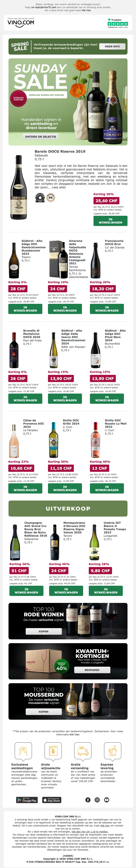136x868 pixels.
Task: Tap the App Store download badge
Action: coord(52,800)
